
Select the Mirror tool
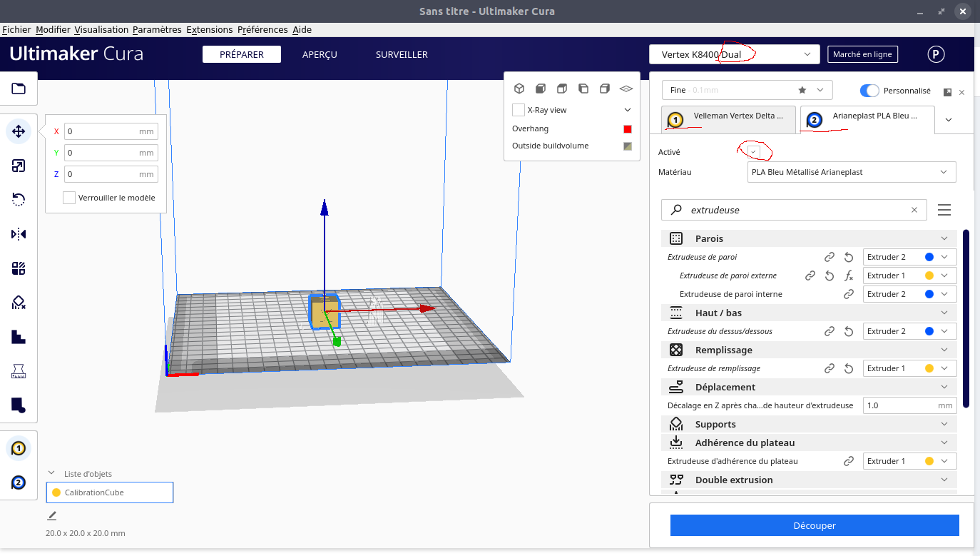click(19, 234)
